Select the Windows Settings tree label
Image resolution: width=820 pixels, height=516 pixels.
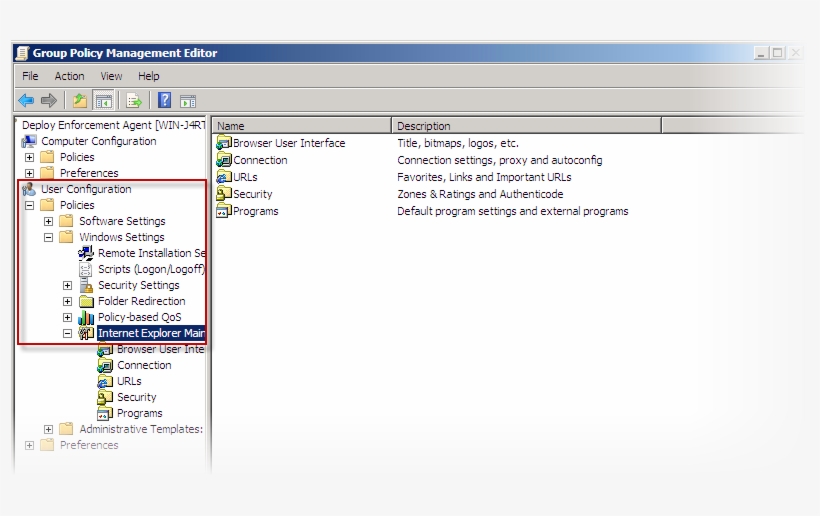tap(121, 237)
